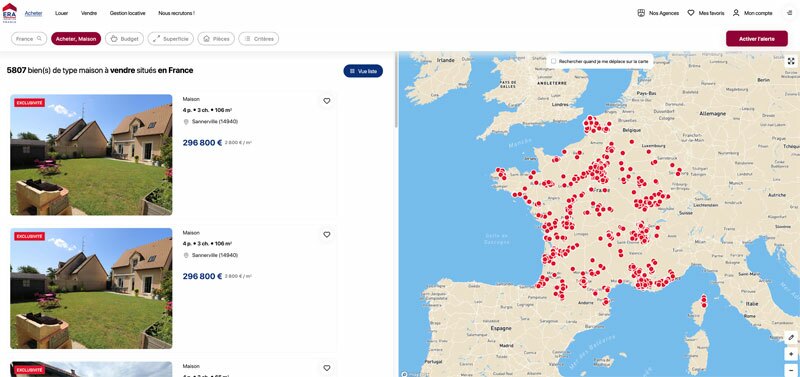This screenshot has height=377, width=800.
Task: Zoom in on the map
Action: click(x=791, y=354)
